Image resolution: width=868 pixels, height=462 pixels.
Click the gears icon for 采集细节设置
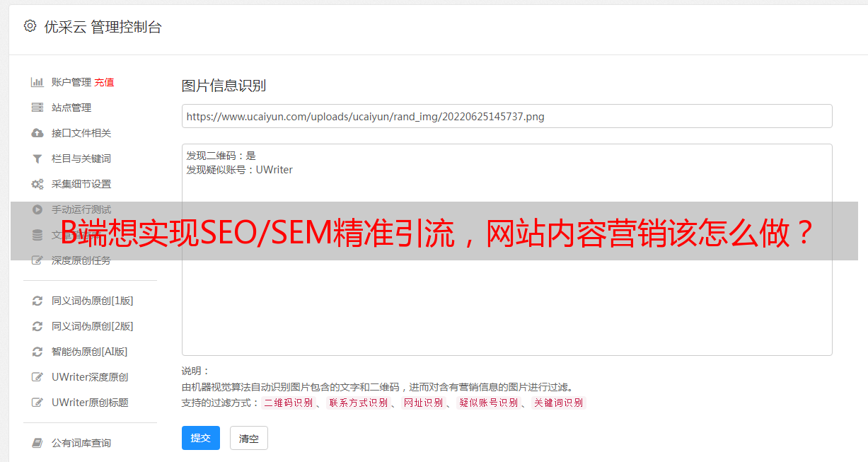point(37,184)
